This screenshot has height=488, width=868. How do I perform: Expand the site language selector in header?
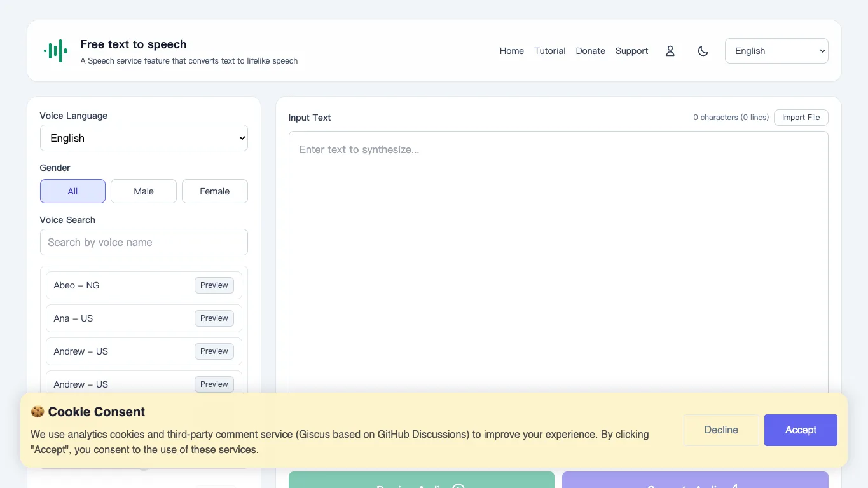click(776, 51)
